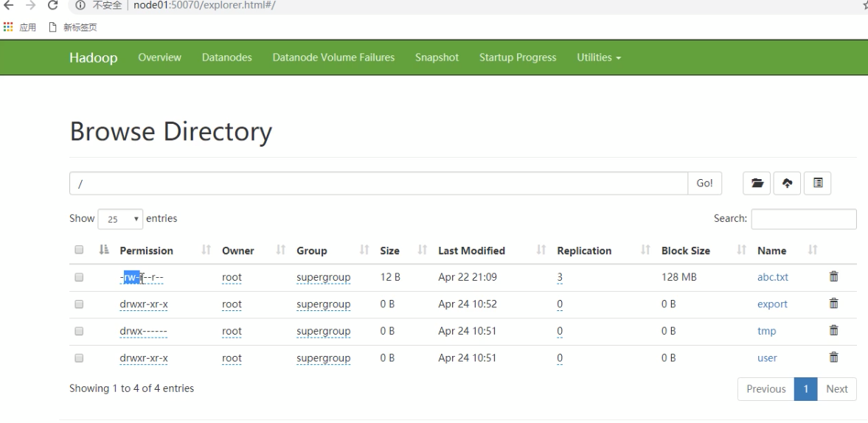Sort by Group column arrows

364,250
